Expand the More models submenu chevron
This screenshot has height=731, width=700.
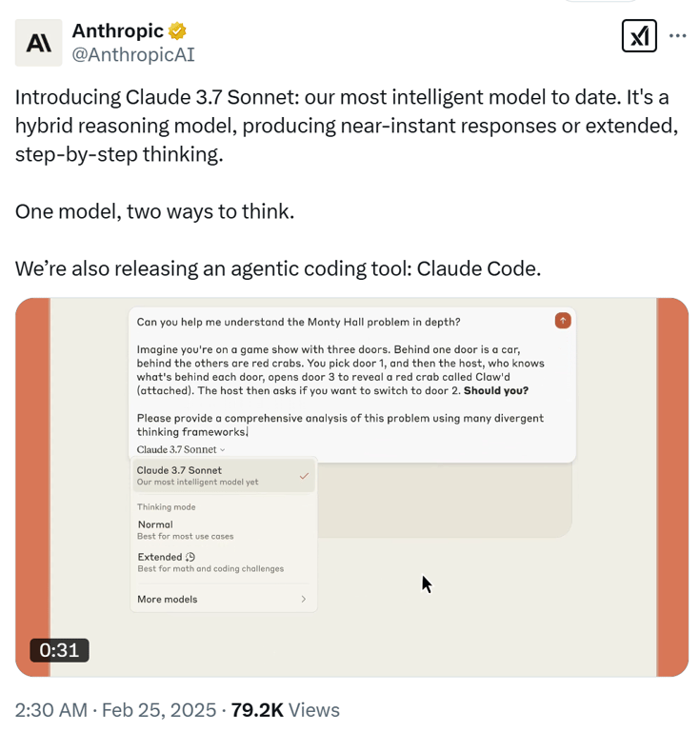coord(304,599)
